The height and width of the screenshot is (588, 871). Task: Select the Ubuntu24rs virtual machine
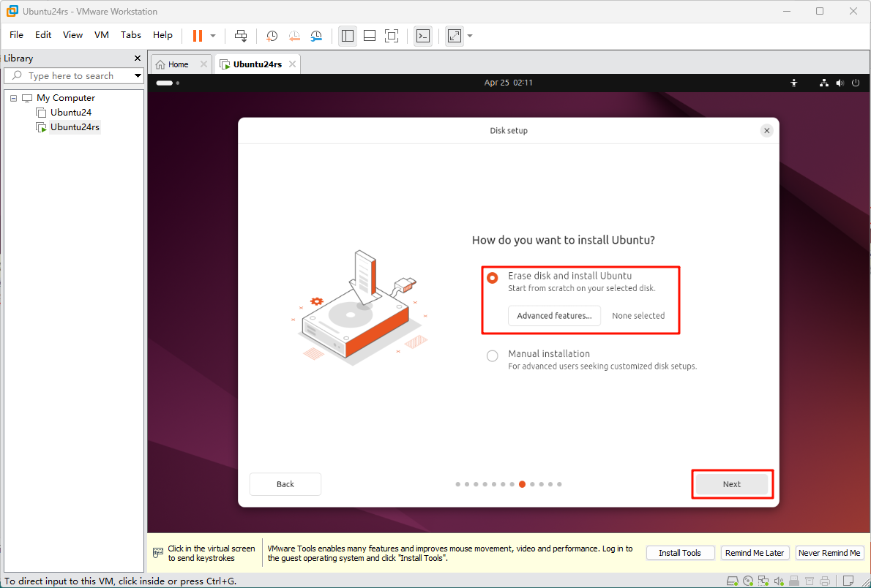75,127
